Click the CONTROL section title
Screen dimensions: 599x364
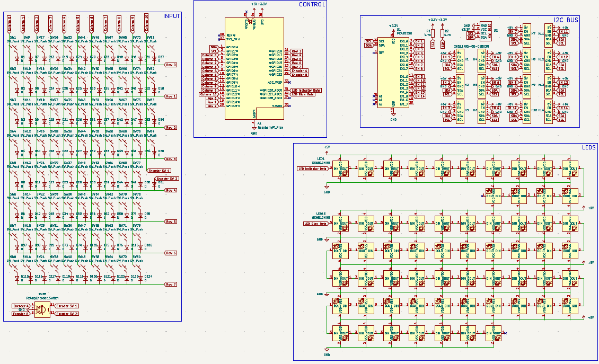click(x=312, y=4)
